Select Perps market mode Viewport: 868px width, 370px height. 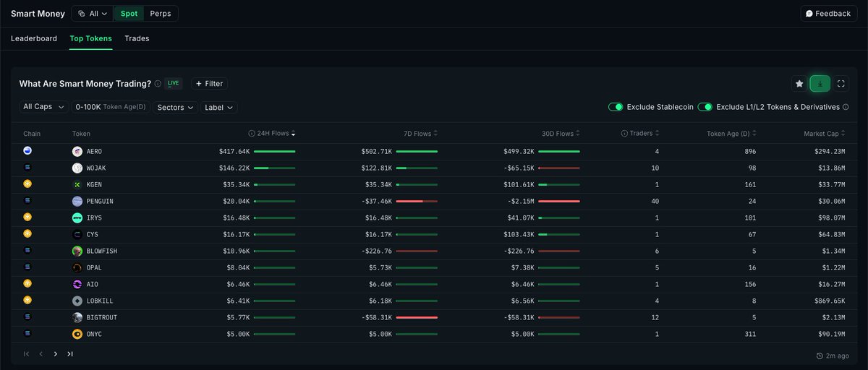(x=161, y=14)
